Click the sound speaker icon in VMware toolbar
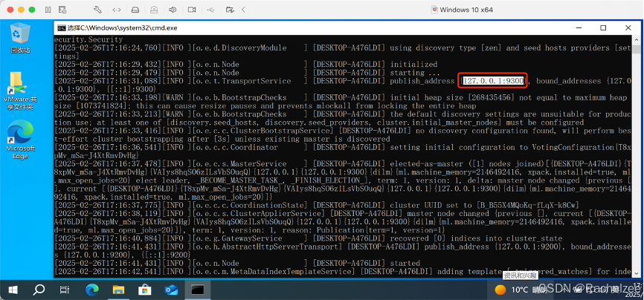This screenshot has width=644, height=300. click(173, 10)
